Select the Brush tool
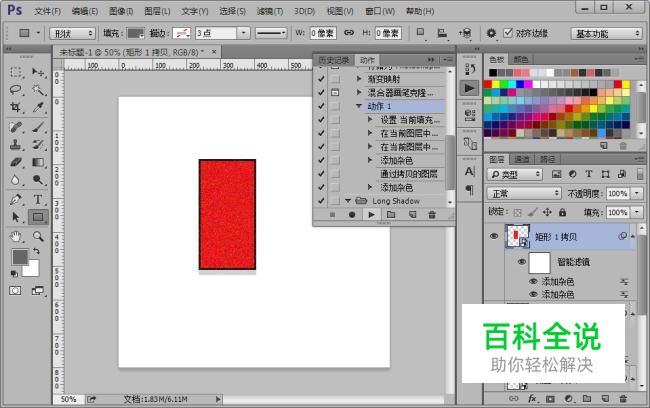650x408 pixels. pos(39,127)
